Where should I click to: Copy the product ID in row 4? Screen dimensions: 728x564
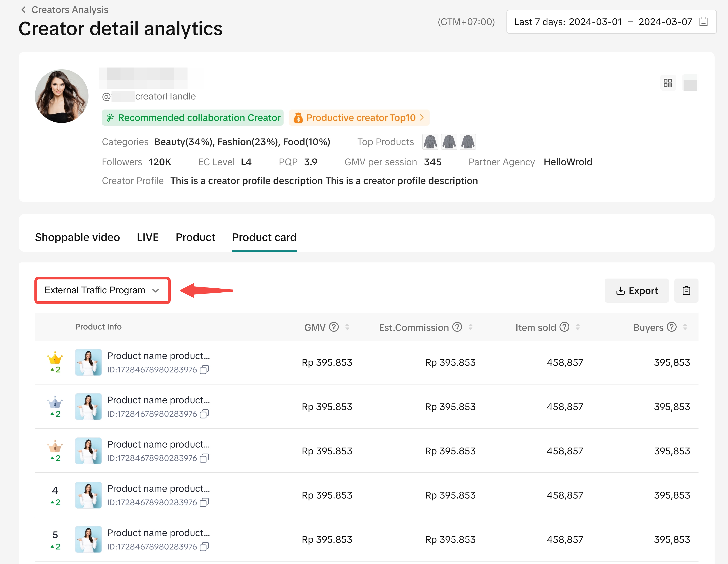204,502
